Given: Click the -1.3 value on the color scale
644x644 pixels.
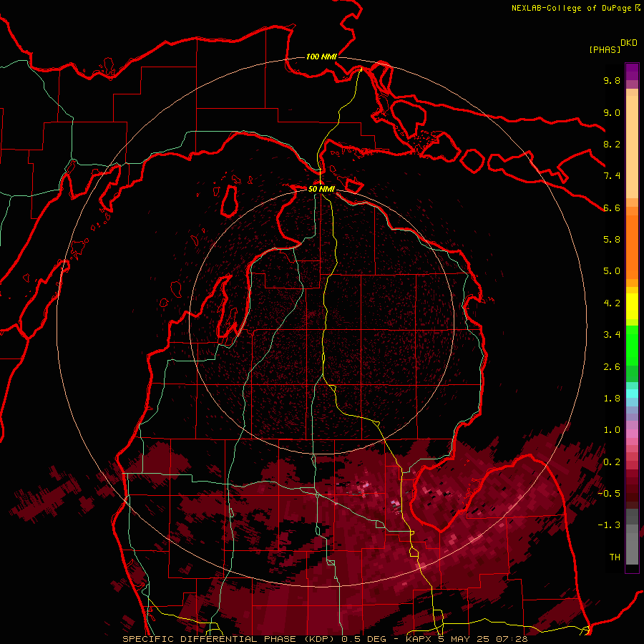Looking at the screenshot, I should pyautogui.click(x=609, y=525).
